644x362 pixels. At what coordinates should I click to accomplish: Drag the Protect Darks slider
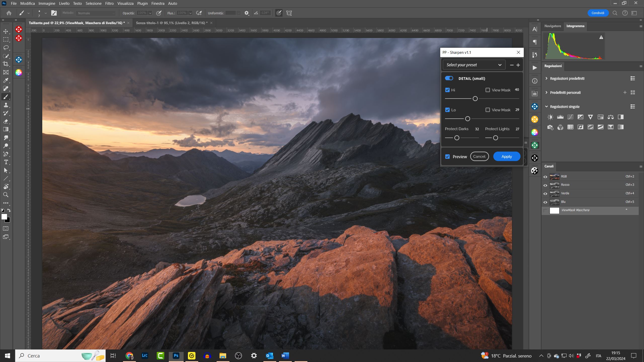click(457, 138)
